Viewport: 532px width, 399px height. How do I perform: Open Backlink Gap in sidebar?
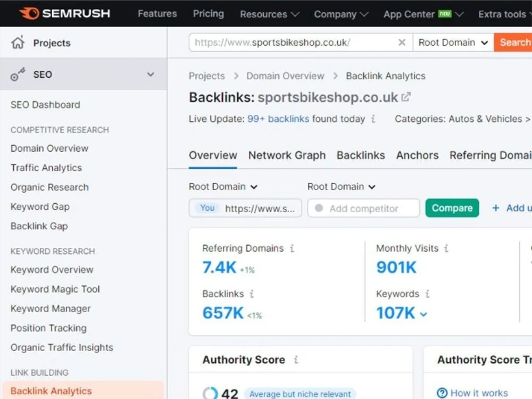[39, 226]
